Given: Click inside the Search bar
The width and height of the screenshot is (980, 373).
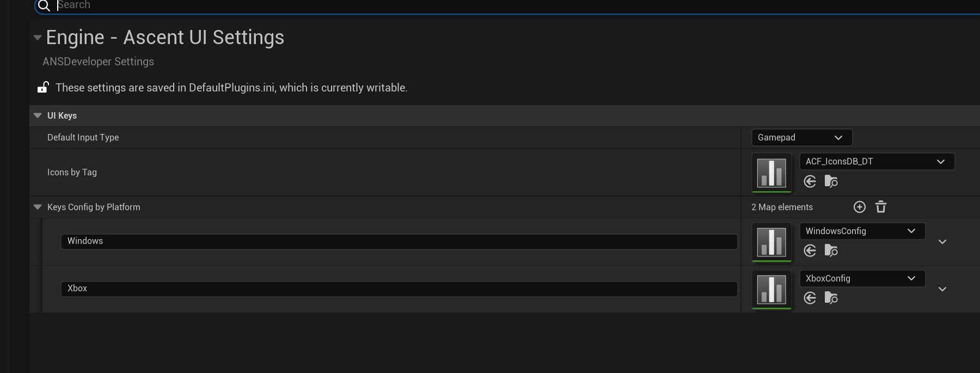Looking at the screenshot, I should coord(327,4).
